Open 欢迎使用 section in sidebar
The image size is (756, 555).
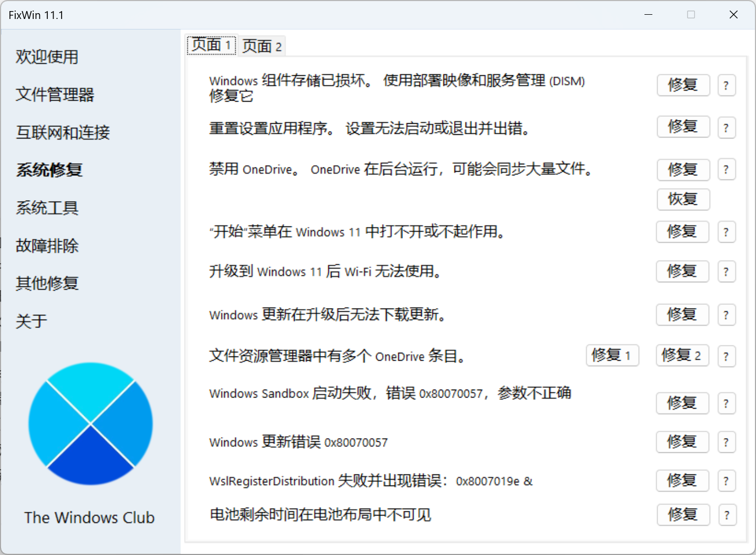click(47, 57)
